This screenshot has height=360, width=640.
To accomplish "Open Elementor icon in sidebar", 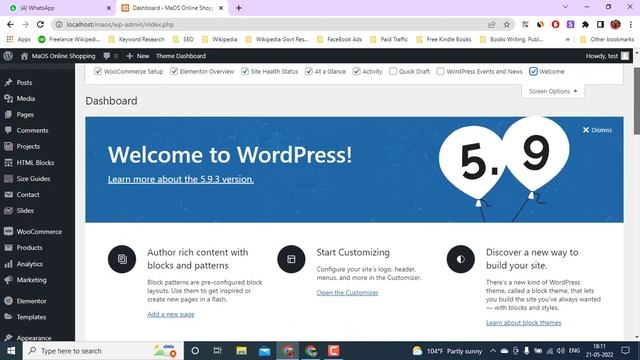I will pos(9,301).
